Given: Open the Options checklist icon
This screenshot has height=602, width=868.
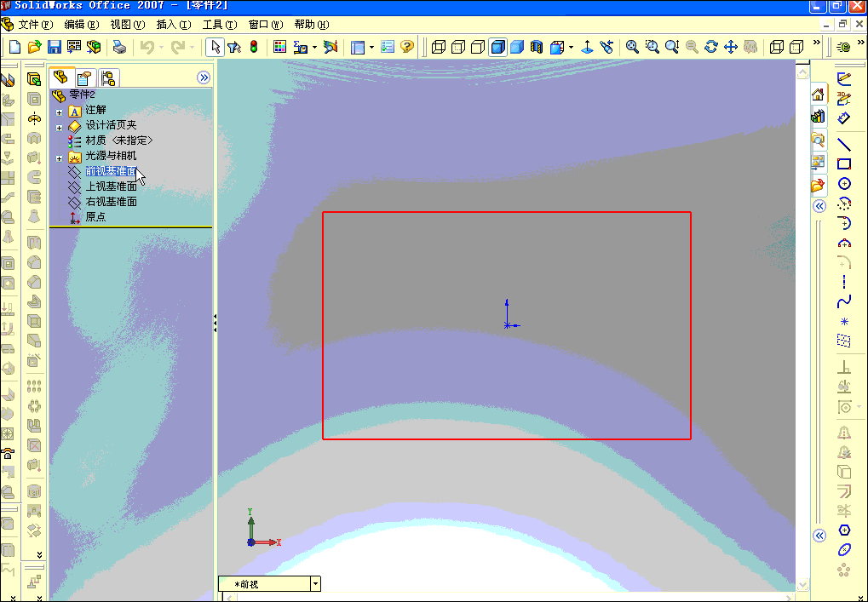Looking at the screenshot, I should (x=388, y=47).
